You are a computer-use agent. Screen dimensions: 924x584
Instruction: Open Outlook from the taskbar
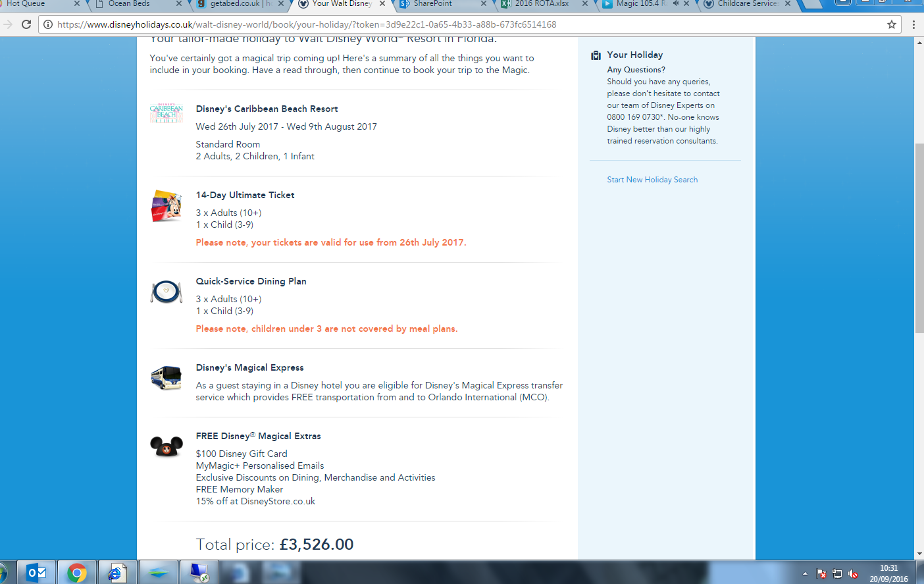tap(36, 573)
